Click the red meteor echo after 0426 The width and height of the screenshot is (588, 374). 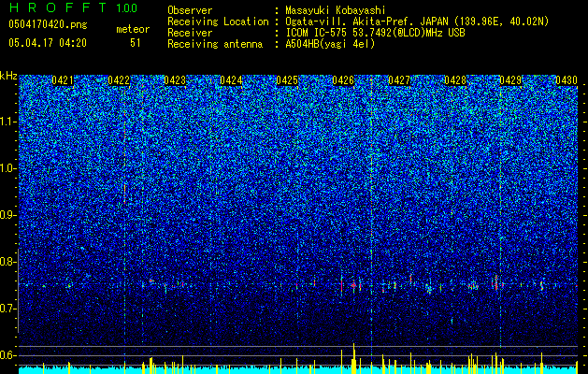pyautogui.click(x=353, y=286)
